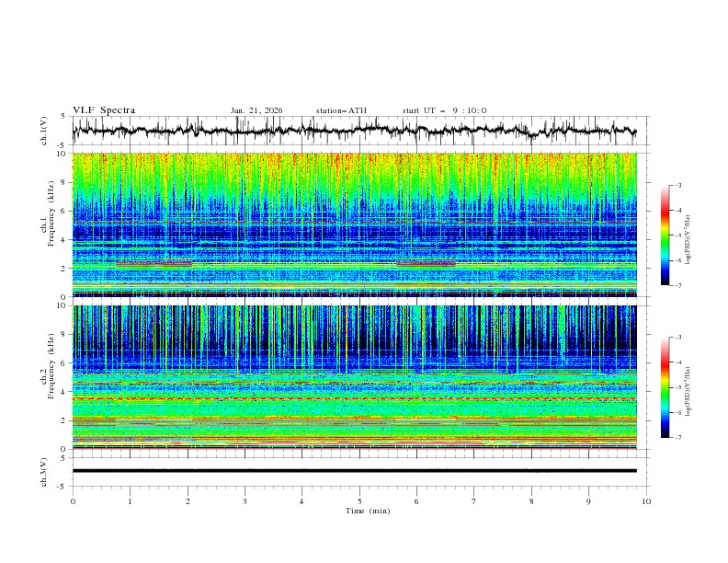Click time axis tick label "5"
Image resolution: width=728 pixels, height=563 pixels.
tap(359, 501)
